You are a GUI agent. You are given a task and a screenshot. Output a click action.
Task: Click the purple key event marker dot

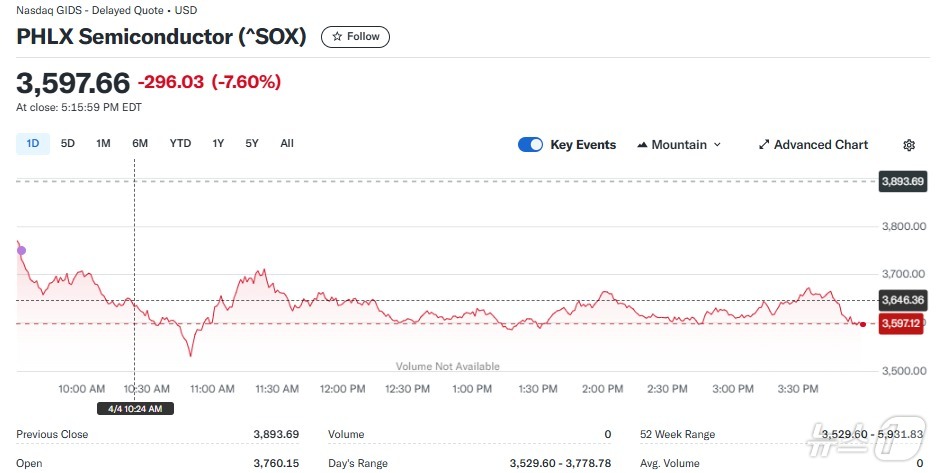click(22, 251)
